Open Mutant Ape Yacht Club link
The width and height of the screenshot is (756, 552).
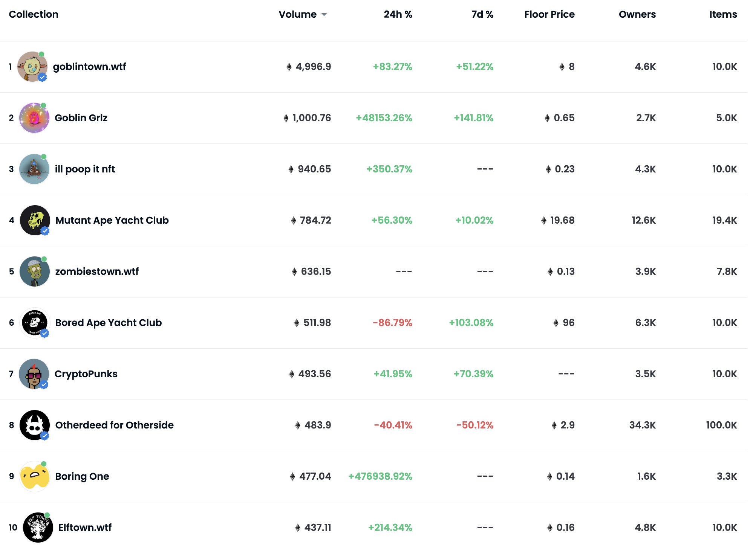112,220
